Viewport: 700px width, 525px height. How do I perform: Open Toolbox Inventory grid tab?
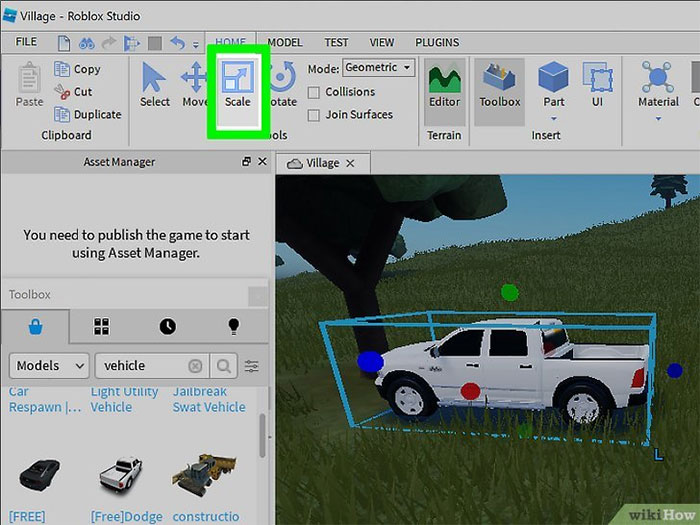point(101,326)
